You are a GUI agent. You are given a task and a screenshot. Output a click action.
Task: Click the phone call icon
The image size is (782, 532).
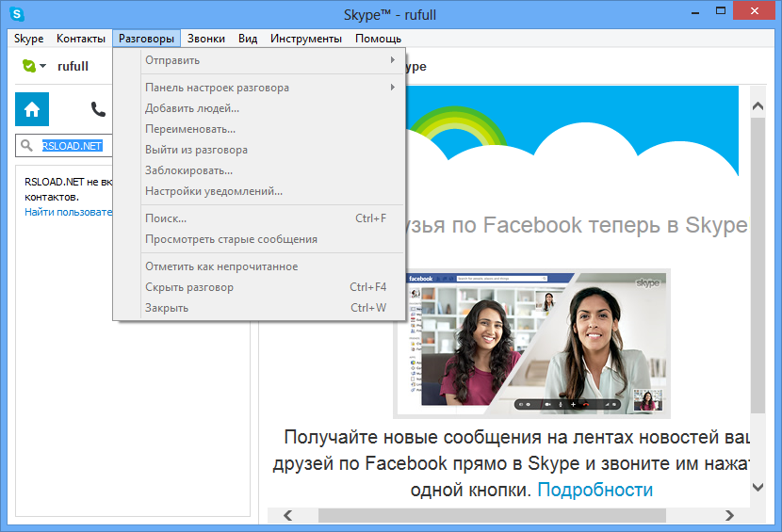(98, 109)
